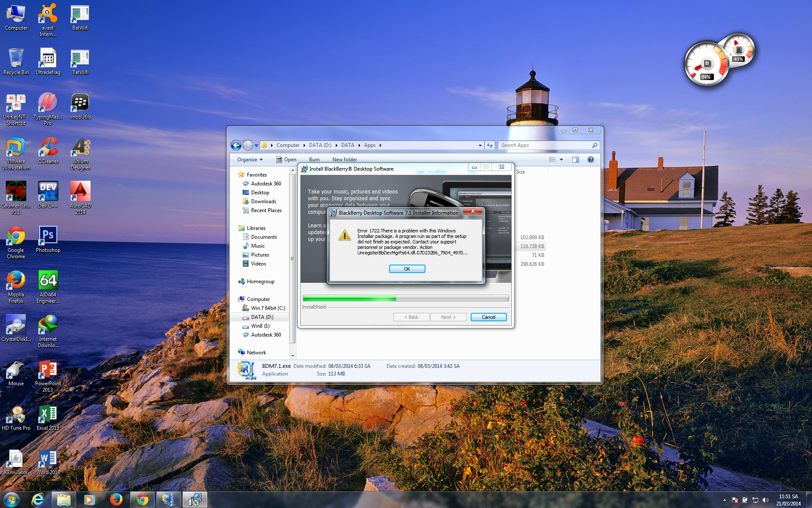This screenshot has width=812, height=508.
Task: Click Open in the Explorer toolbar
Action: tap(286, 160)
